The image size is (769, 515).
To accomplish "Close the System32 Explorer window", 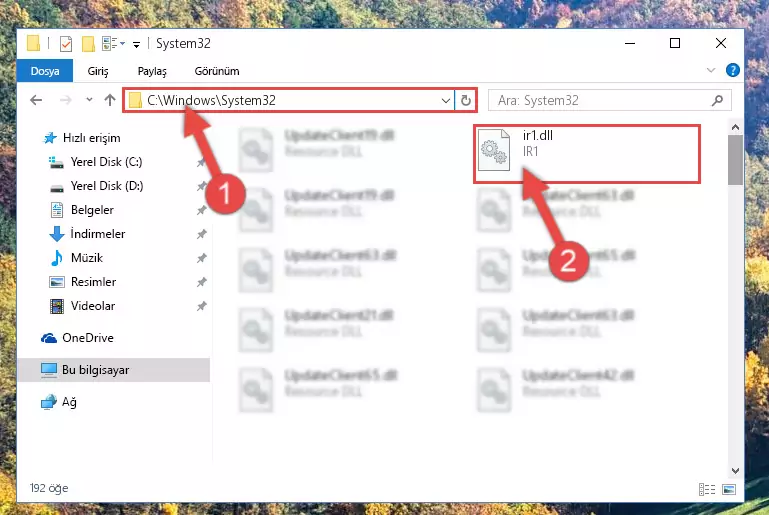I will (720, 44).
